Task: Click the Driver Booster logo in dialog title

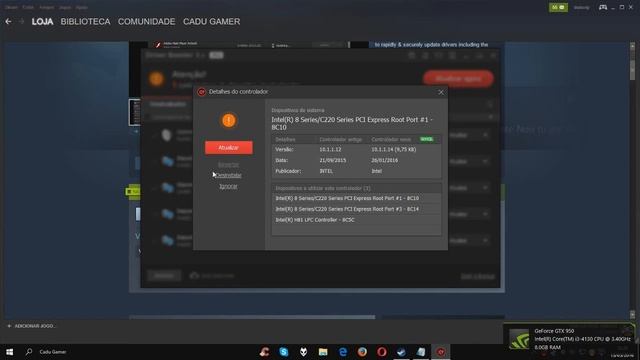Action: [201, 92]
